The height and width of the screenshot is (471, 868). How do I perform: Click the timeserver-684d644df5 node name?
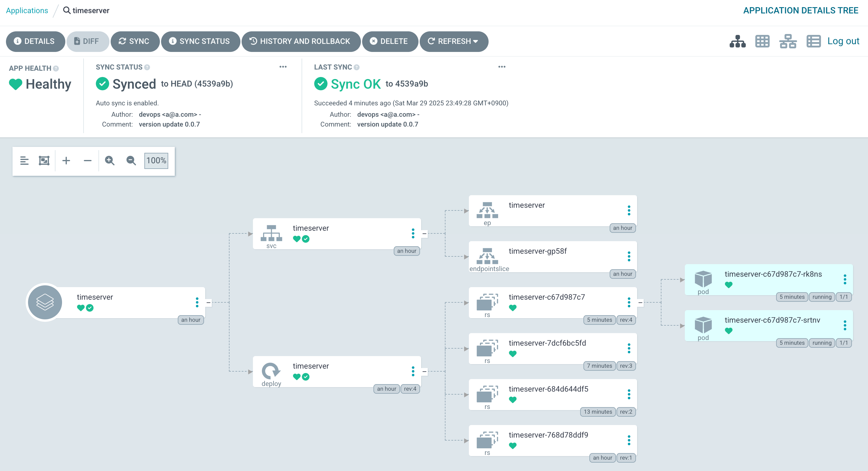click(548, 389)
